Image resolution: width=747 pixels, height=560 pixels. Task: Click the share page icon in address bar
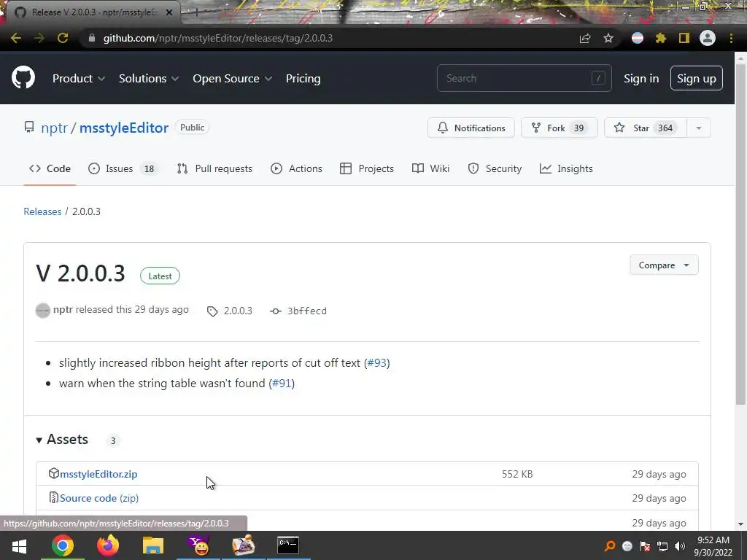(585, 38)
